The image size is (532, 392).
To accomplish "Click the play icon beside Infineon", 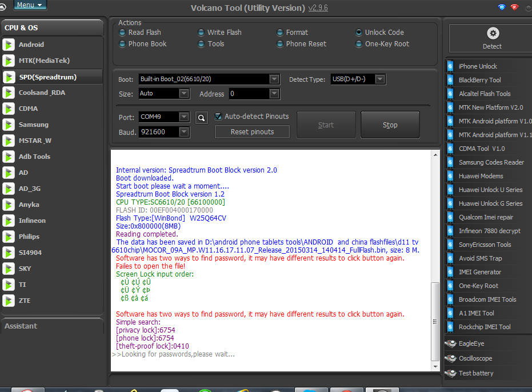I will click(9, 221).
